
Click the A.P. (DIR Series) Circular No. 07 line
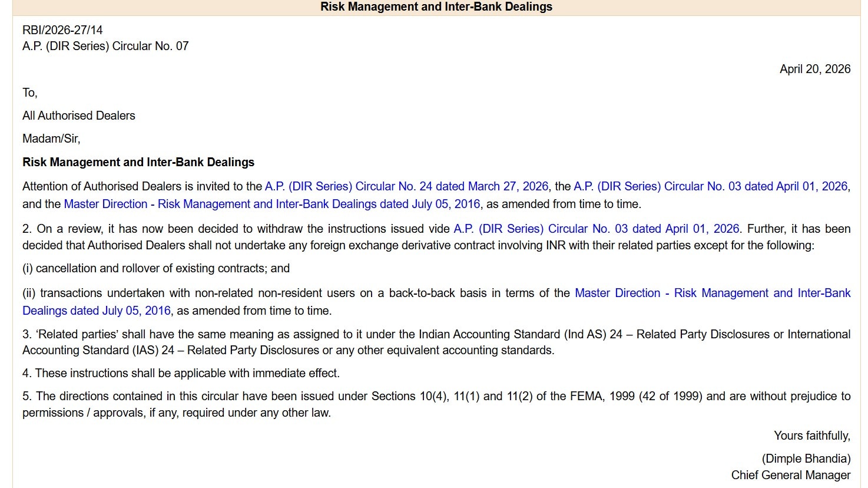click(x=105, y=46)
